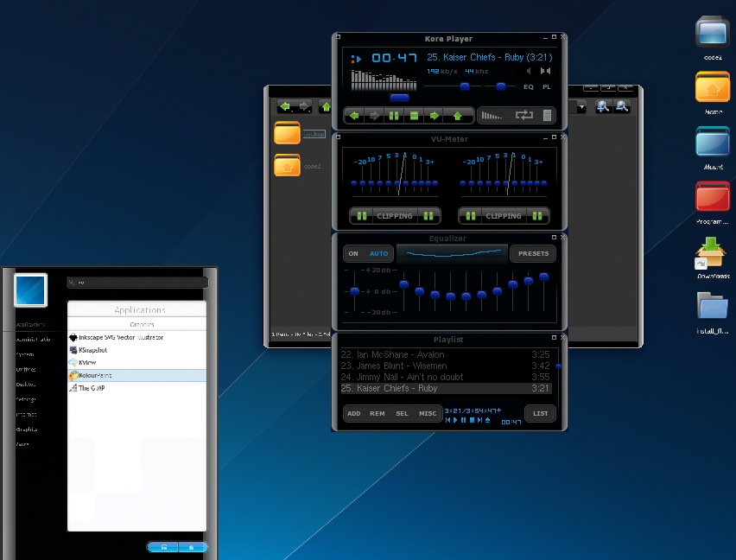Click mini play button in Playlist window
The width and height of the screenshot is (736, 560).
(455, 420)
